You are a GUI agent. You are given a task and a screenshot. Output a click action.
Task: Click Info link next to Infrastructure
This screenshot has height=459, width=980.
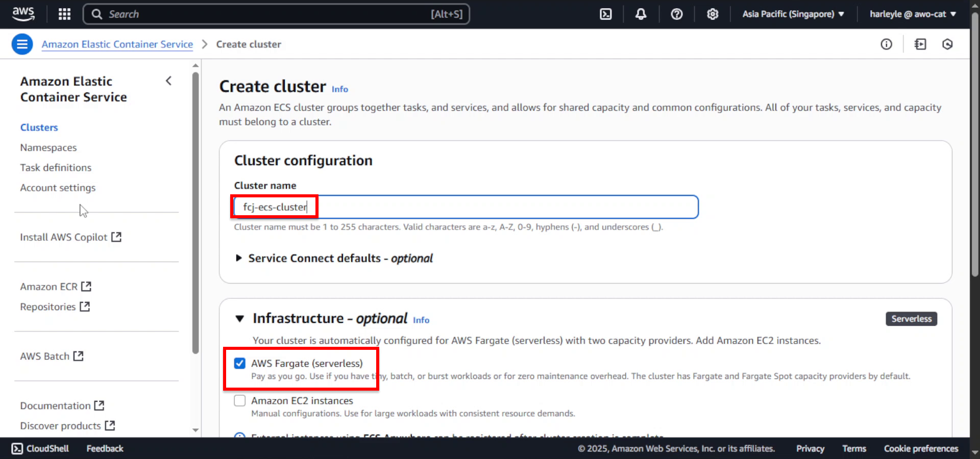coord(421,320)
